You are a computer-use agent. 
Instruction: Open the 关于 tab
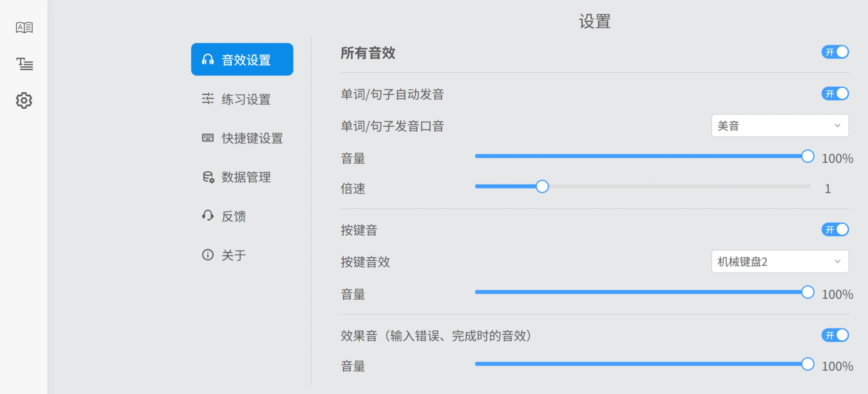242,255
